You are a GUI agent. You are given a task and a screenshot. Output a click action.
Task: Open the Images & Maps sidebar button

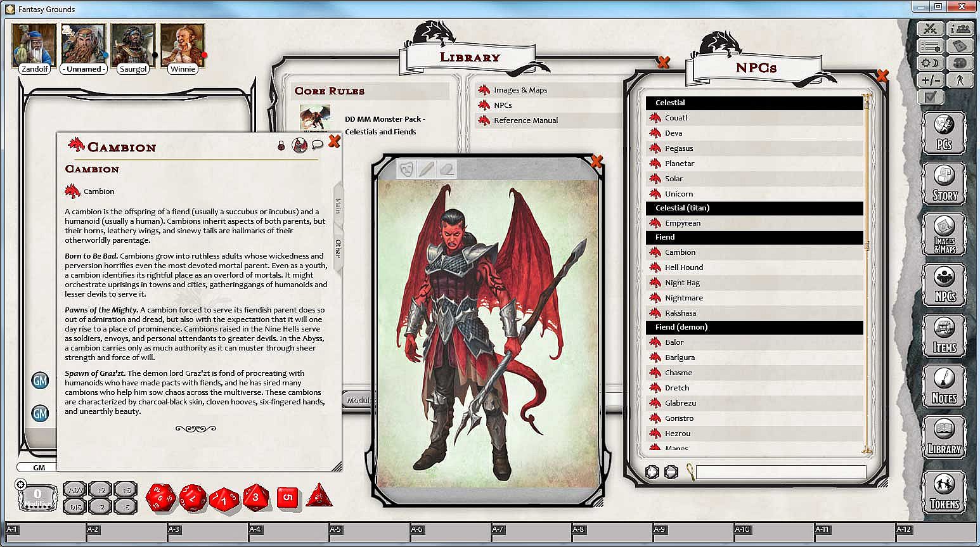[945, 235]
